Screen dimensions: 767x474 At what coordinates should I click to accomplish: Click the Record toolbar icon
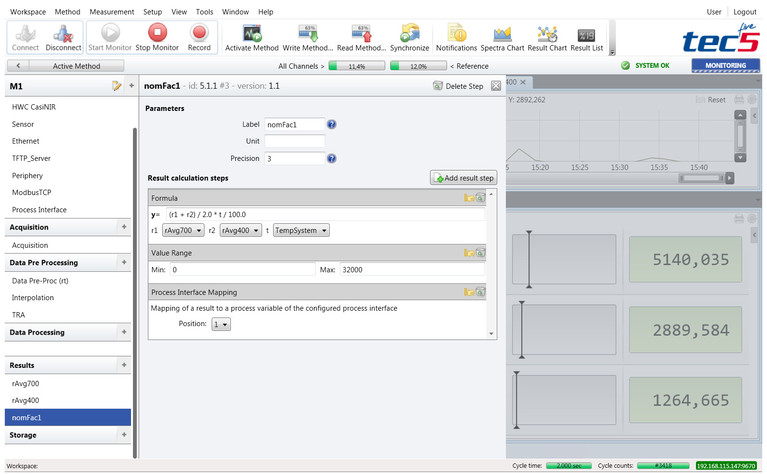coord(199,38)
